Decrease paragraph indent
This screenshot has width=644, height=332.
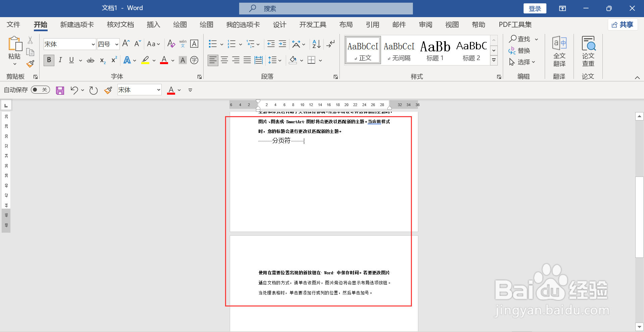pyautogui.click(x=271, y=44)
